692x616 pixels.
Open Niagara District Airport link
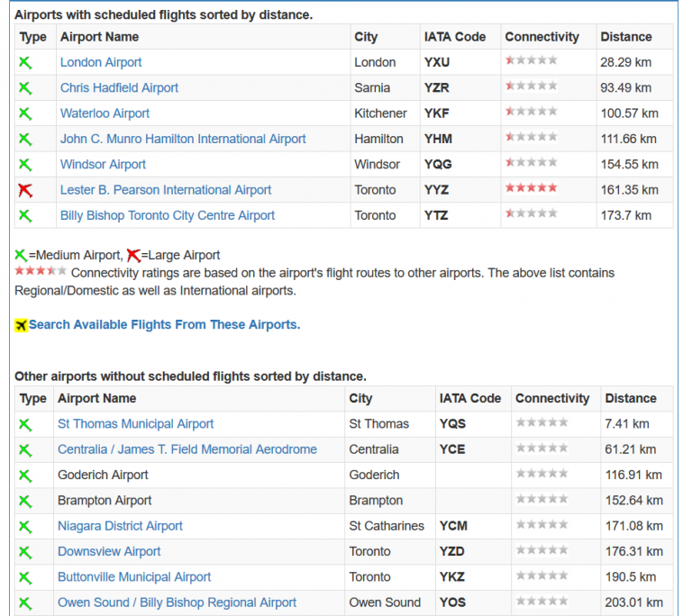coord(120,526)
